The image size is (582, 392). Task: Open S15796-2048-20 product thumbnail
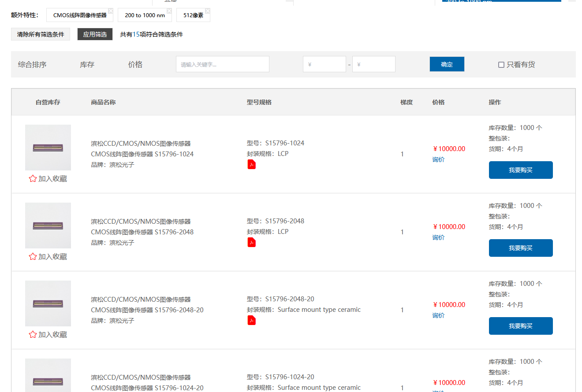tap(48, 303)
